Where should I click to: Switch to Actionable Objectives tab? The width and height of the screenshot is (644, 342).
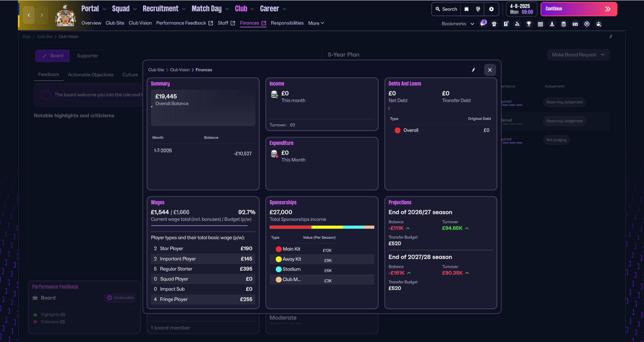tap(91, 75)
